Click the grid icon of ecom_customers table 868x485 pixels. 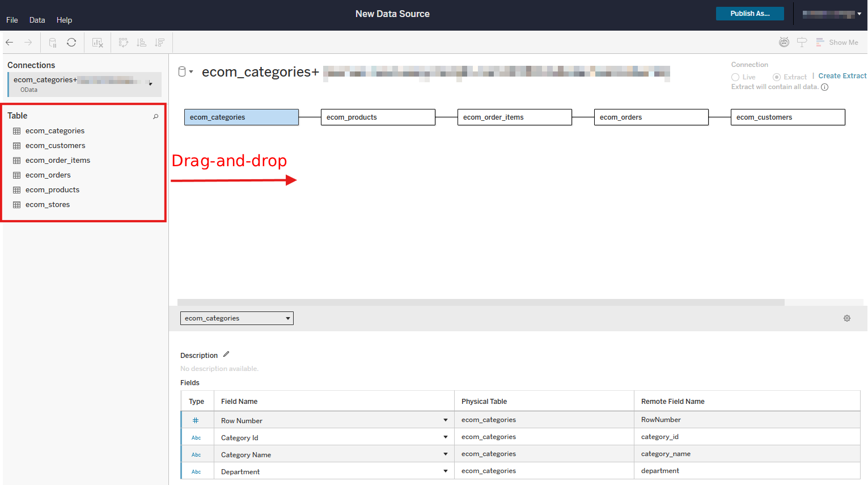click(x=16, y=146)
